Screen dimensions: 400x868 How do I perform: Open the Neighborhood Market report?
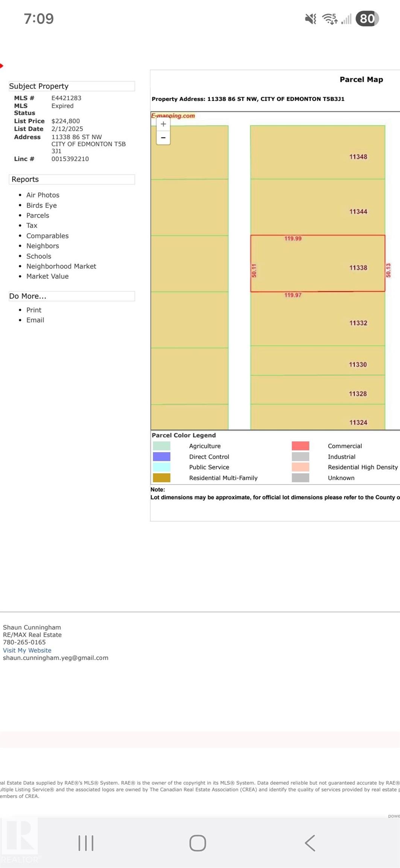61,266
